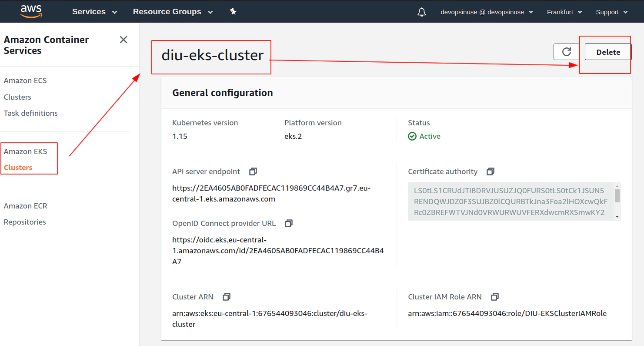Open Repositories in sidebar

click(x=25, y=222)
